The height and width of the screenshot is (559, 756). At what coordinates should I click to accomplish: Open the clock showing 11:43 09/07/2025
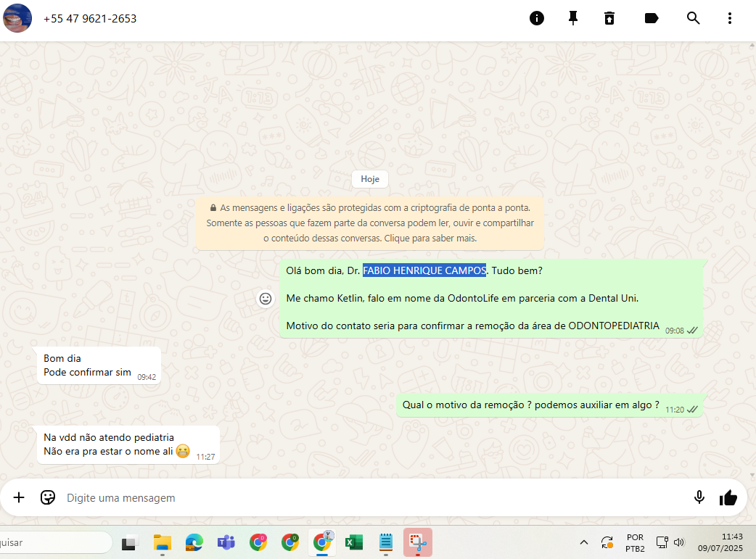click(720, 542)
